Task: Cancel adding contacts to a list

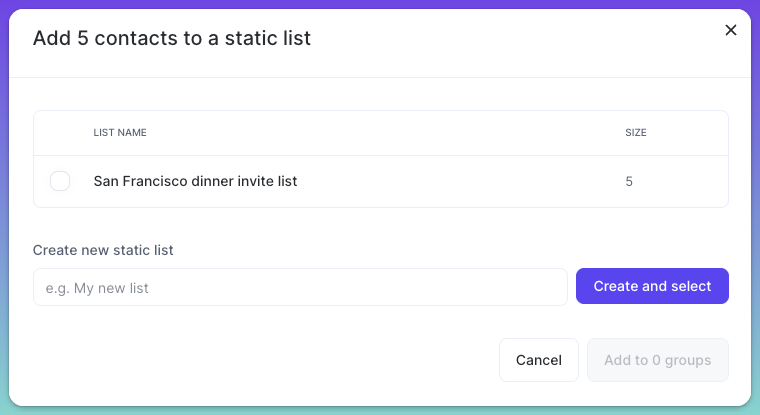Action: point(538,360)
